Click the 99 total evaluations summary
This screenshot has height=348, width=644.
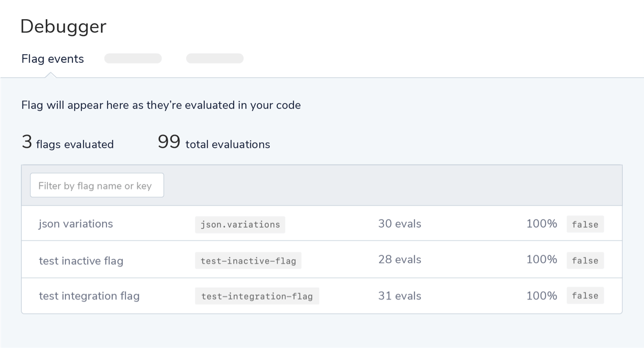click(x=214, y=143)
